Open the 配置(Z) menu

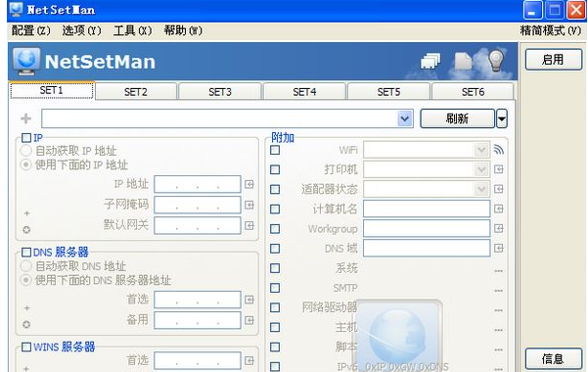click(x=30, y=30)
